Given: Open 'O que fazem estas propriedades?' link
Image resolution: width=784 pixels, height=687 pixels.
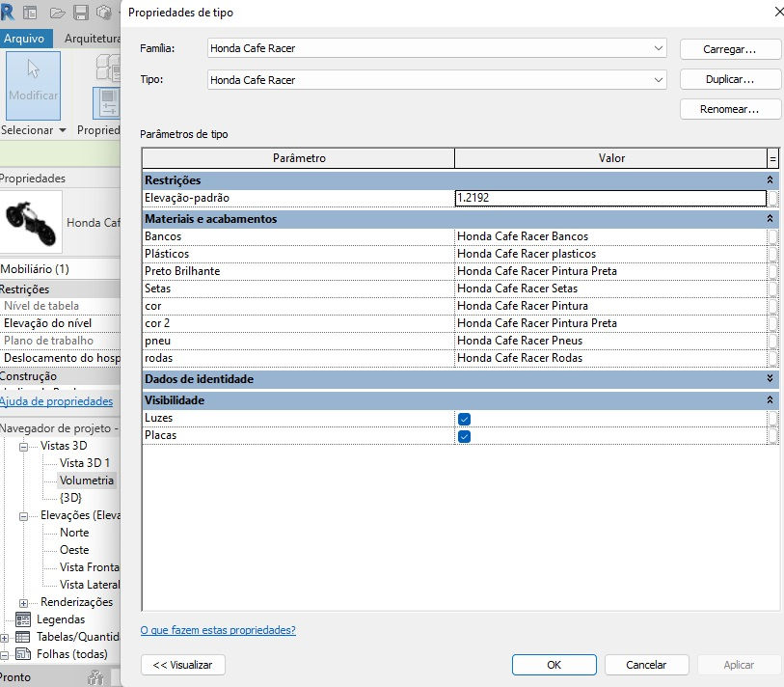Looking at the screenshot, I should (x=218, y=630).
